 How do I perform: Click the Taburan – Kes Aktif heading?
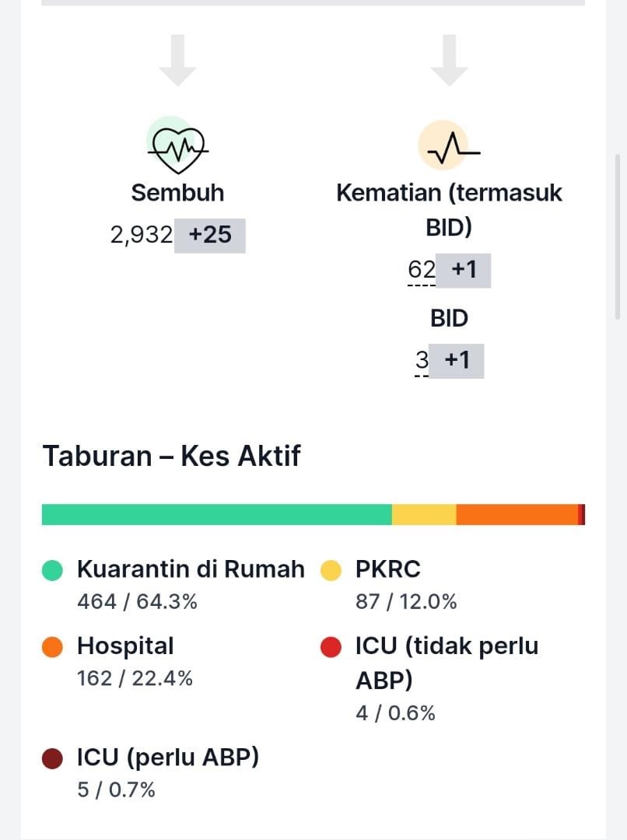pyautogui.click(x=171, y=457)
